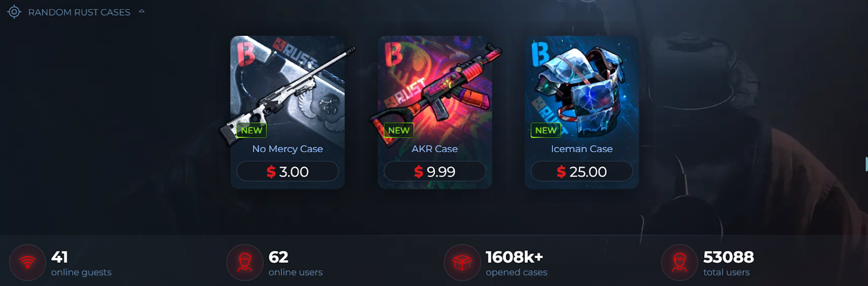Open the No Mercy Case thumbnail

[288, 89]
